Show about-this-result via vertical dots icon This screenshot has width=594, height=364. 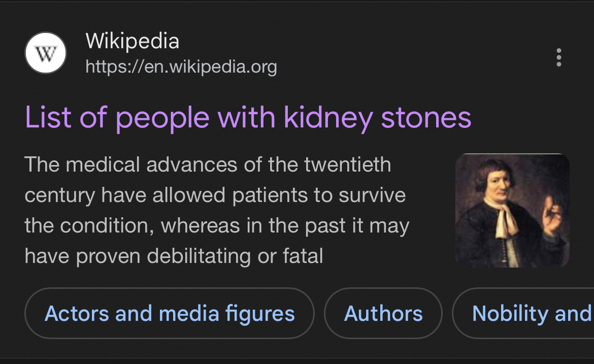[558, 58]
